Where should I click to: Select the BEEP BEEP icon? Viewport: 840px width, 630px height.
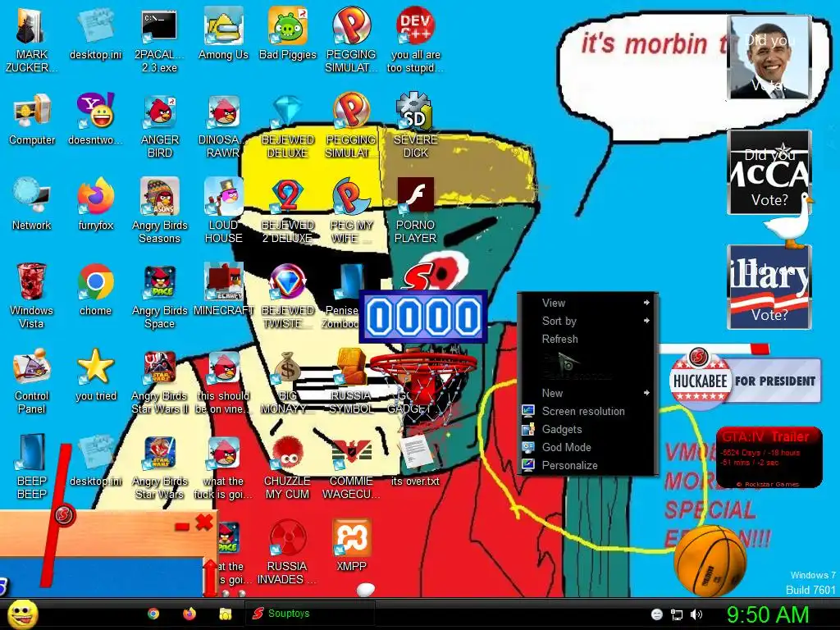pos(32,466)
